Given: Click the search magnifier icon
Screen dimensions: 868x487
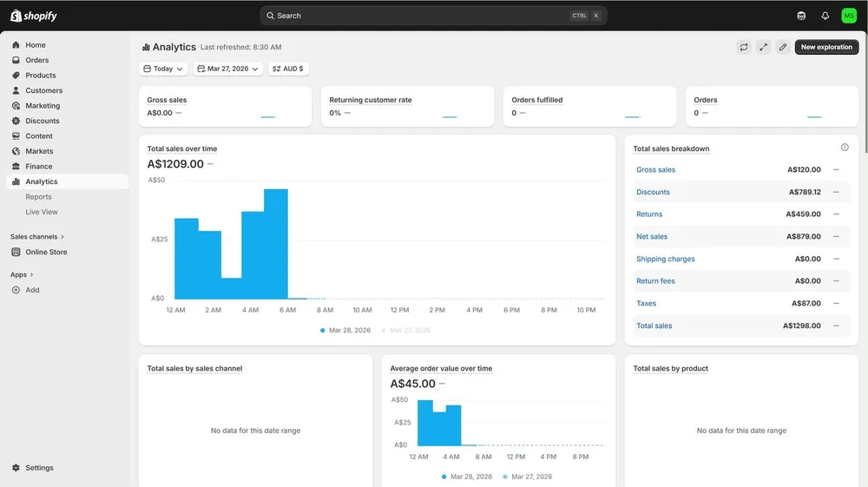Looking at the screenshot, I should 270,16.
